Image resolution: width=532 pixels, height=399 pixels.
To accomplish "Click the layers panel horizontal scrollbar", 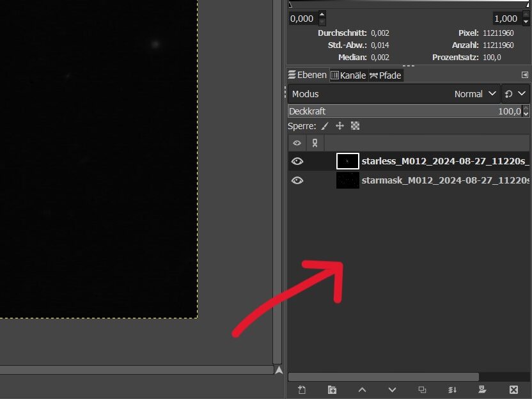I will pyautogui.click(x=384, y=377).
